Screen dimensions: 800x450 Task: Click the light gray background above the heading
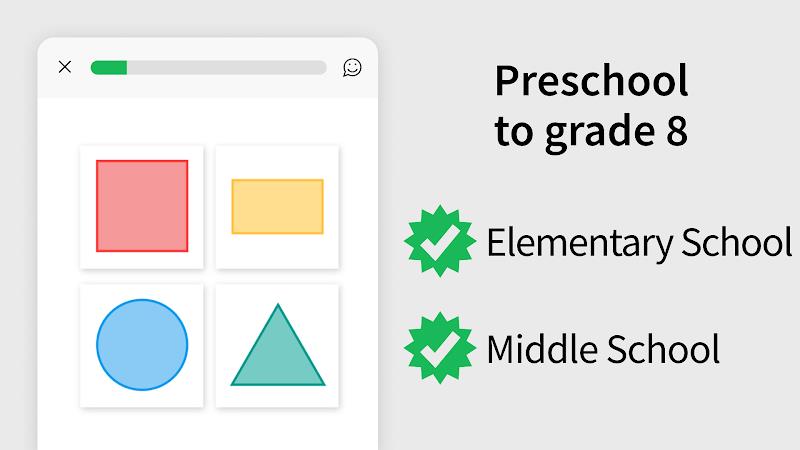tap(592, 28)
